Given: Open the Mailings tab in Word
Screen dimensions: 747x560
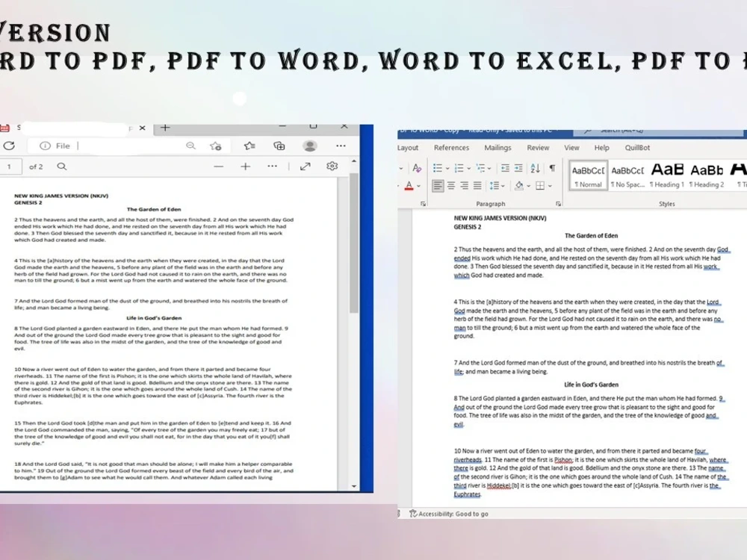Looking at the screenshot, I should pyautogui.click(x=498, y=148).
